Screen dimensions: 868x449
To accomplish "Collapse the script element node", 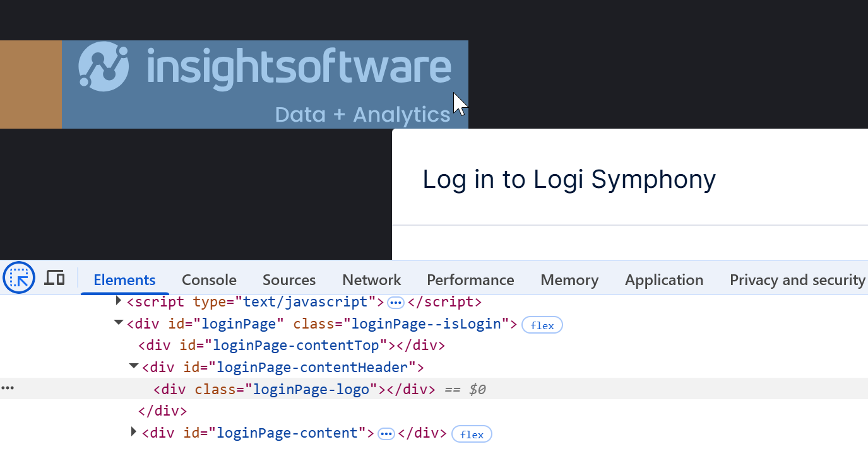I will [x=118, y=301].
